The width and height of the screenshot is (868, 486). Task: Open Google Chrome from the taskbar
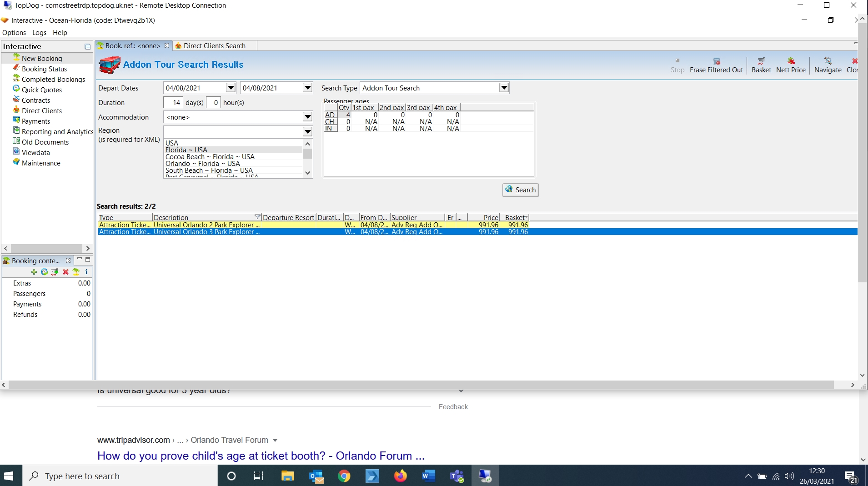click(x=344, y=476)
